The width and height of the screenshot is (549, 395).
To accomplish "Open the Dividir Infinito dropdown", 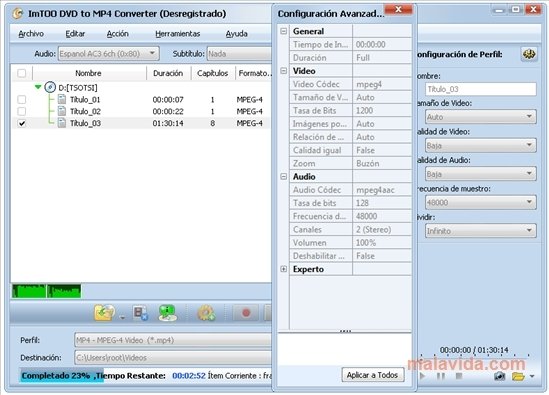I will coord(481,231).
